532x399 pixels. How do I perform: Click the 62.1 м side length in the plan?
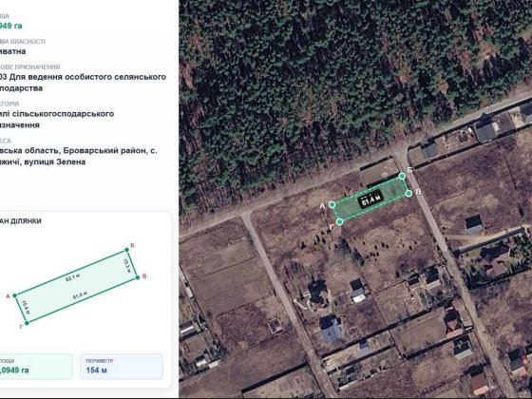point(72,277)
